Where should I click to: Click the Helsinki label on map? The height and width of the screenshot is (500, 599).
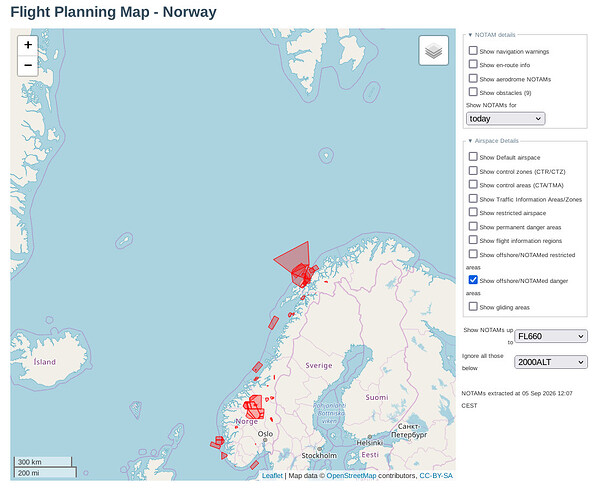pyautogui.click(x=369, y=443)
